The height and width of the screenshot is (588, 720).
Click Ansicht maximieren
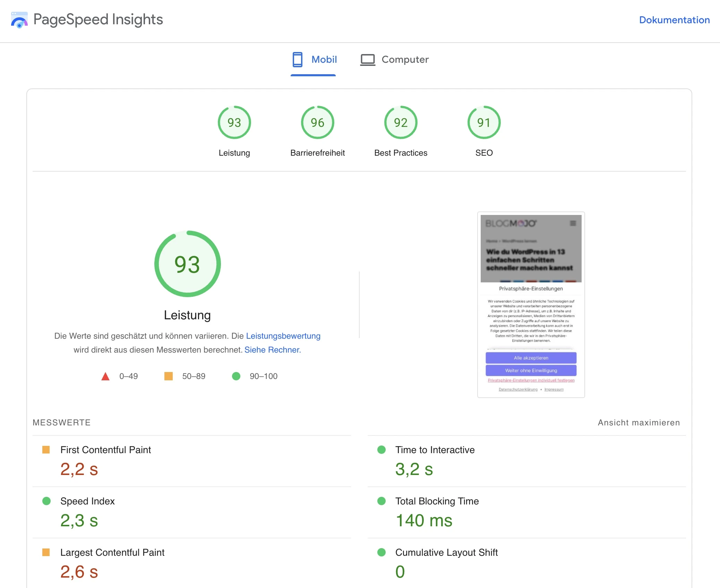638,422
